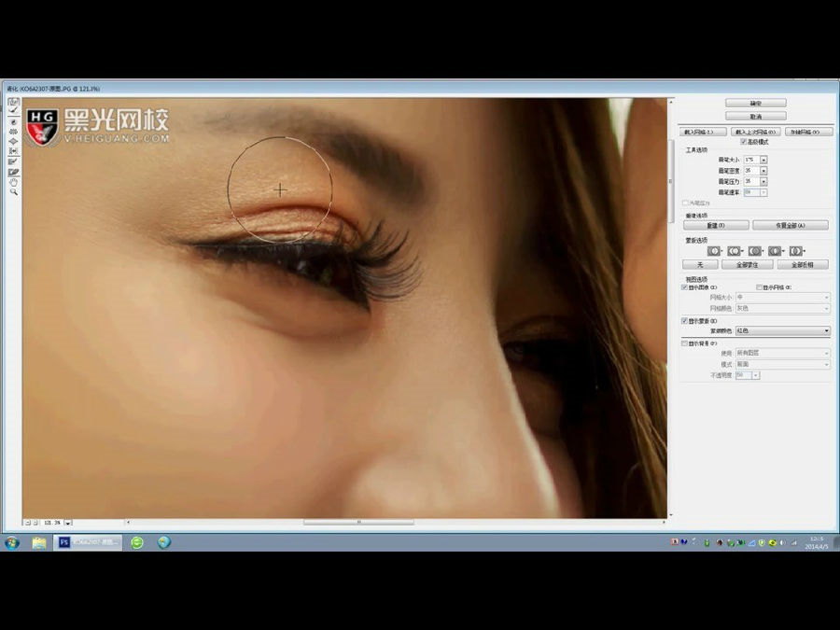
Task: Select the Thaw Mask tool
Action: point(13,173)
